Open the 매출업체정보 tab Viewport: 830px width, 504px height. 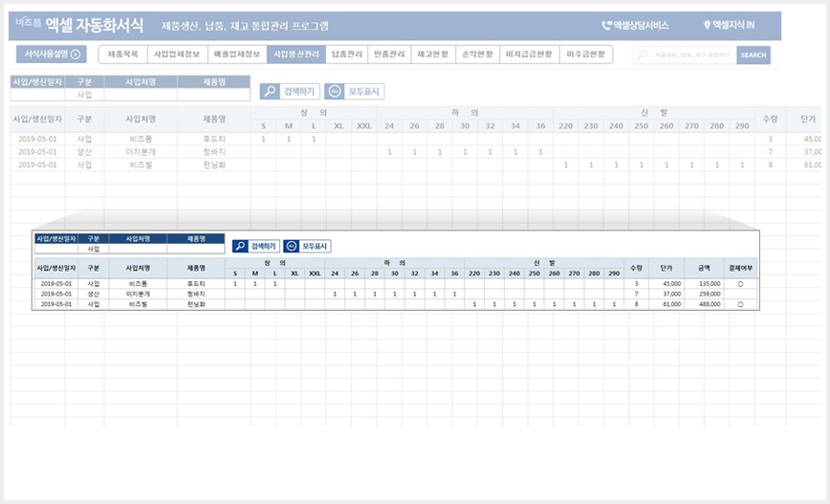[x=237, y=54]
